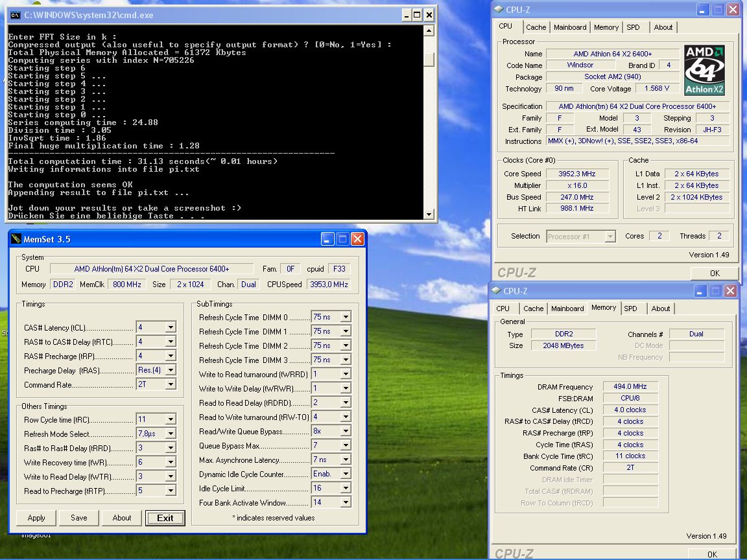Click CPUSpeed value 3953,0 MHz in MemSet
This screenshot has height=560, width=747.
pyautogui.click(x=329, y=285)
